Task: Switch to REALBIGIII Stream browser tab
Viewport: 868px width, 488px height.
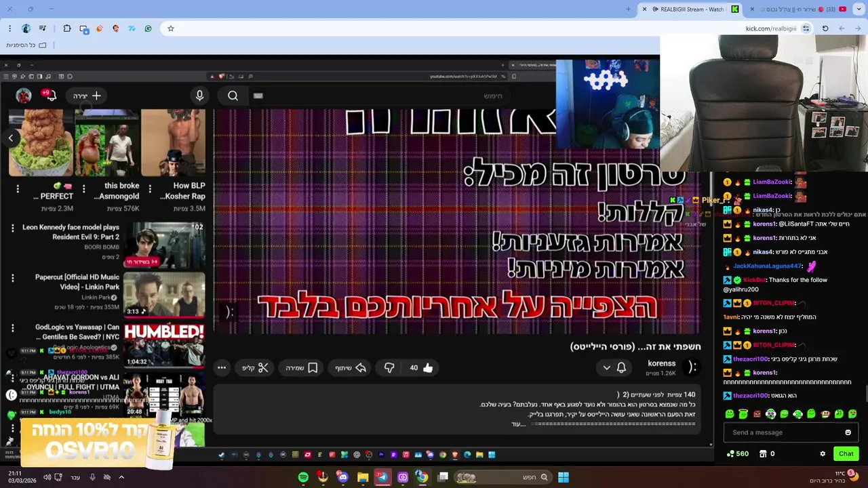Action: [692, 9]
